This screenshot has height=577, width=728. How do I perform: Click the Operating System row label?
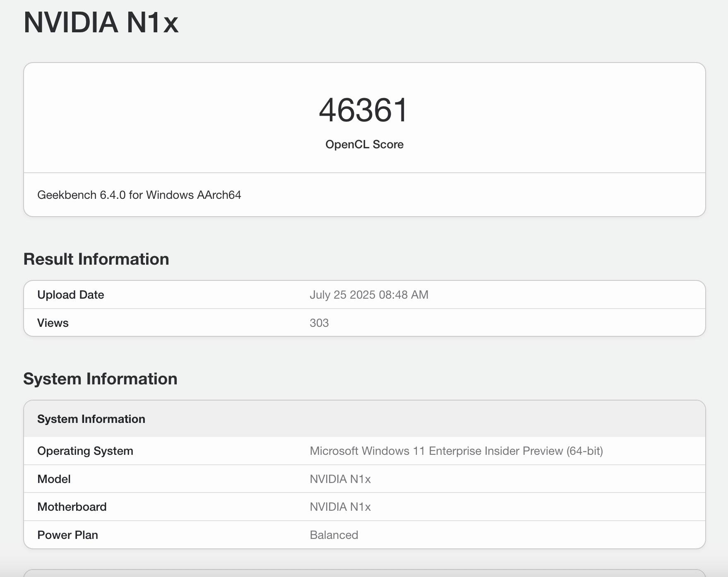pos(85,451)
